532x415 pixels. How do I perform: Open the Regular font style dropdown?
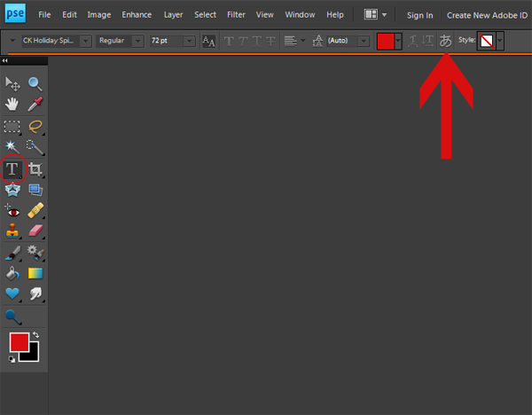coord(137,42)
